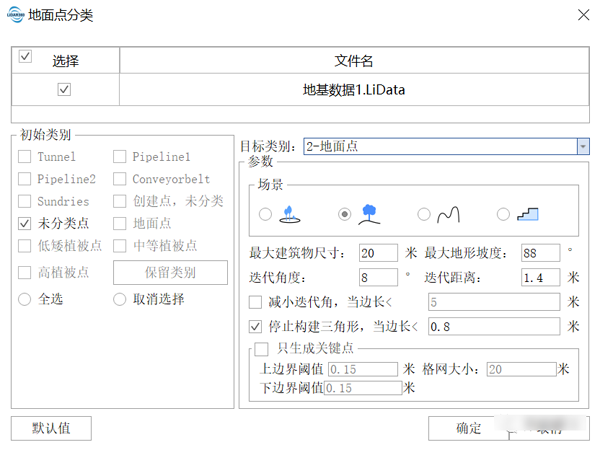The height and width of the screenshot is (450, 600).
Task: Uncheck the 未分类点 class
Action: (24, 223)
